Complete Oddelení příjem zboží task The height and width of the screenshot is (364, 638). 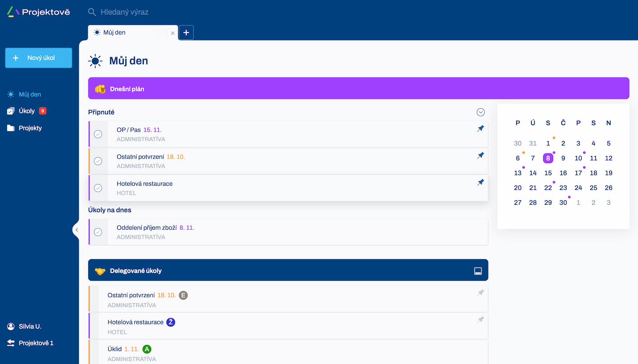(98, 232)
